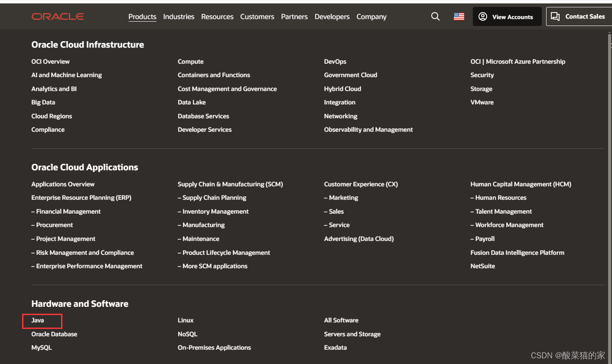This screenshot has width=612, height=364.
Task: Open the Company menu
Action: [371, 16]
